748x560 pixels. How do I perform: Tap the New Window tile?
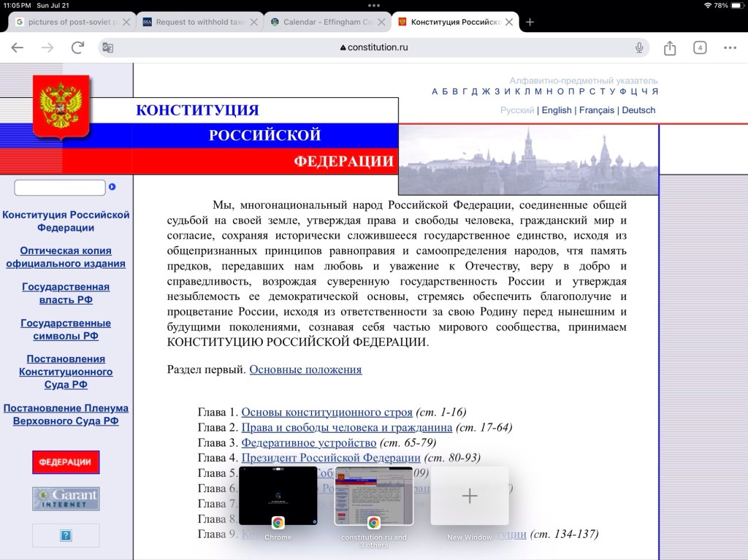click(x=470, y=496)
